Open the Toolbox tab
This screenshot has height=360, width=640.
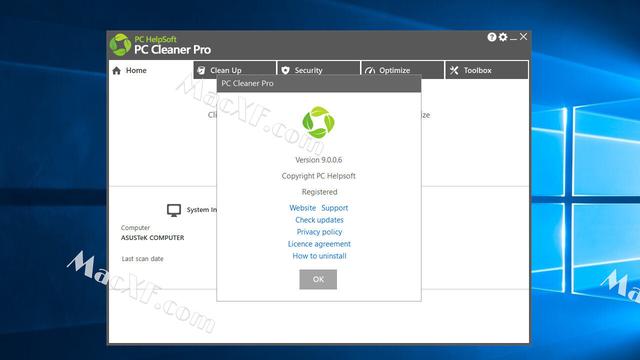[x=487, y=70]
